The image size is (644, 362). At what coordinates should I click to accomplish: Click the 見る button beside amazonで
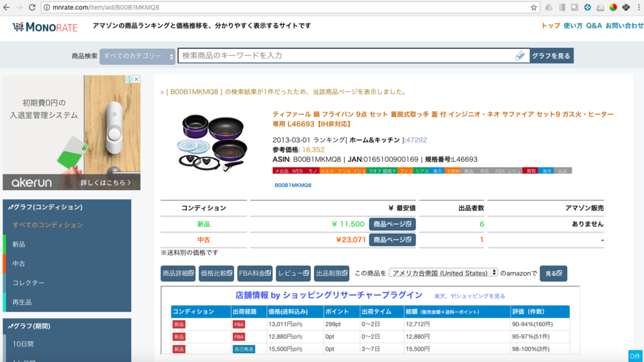(x=553, y=273)
